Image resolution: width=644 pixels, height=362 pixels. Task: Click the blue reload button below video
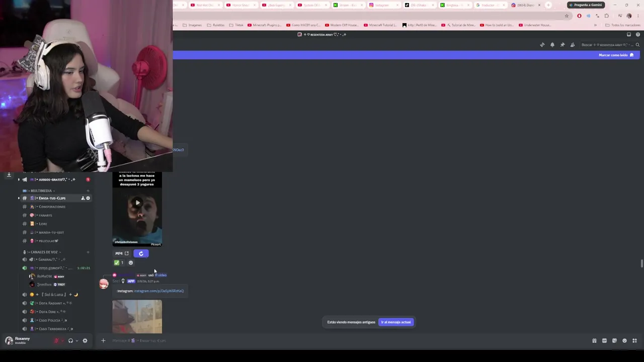pos(141,253)
